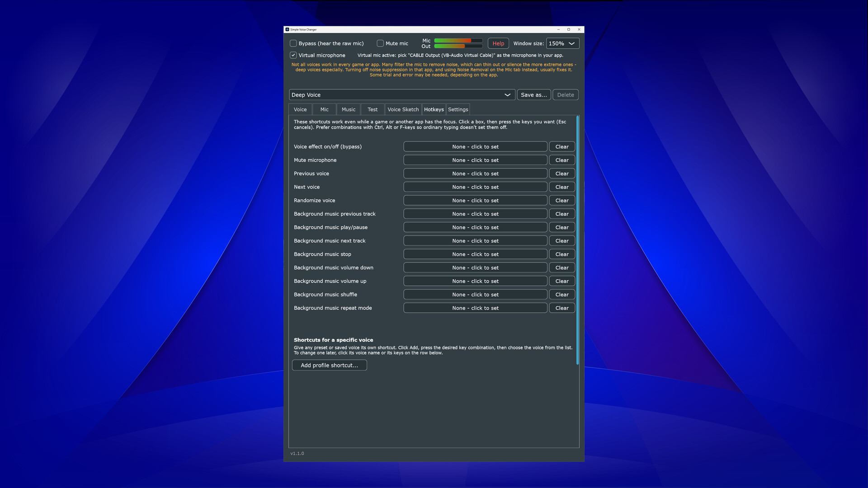
Task: Set hotkey for Voice effect on/off (bypass)
Action: pyautogui.click(x=475, y=147)
